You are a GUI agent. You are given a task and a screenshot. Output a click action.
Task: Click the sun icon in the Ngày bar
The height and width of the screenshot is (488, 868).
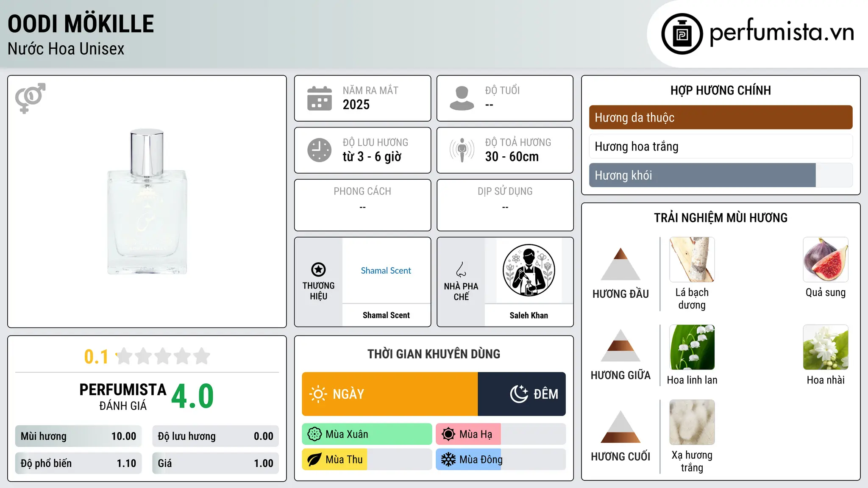click(x=318, y=394)
